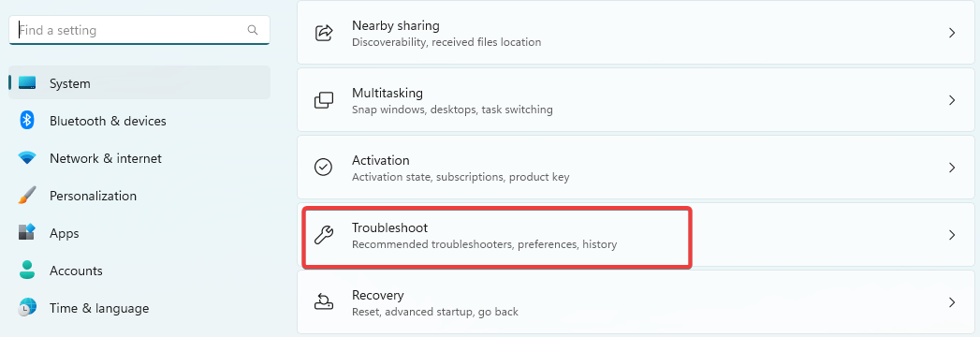Click the Personalization paintbrush icon
This screenshot has width=980, height=337.
(27, 196)
